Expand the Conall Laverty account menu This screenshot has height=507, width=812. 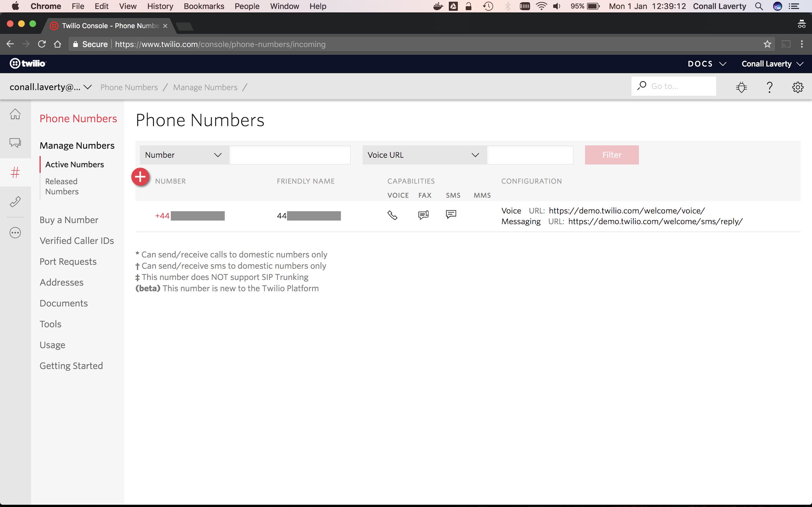[772, 64]
